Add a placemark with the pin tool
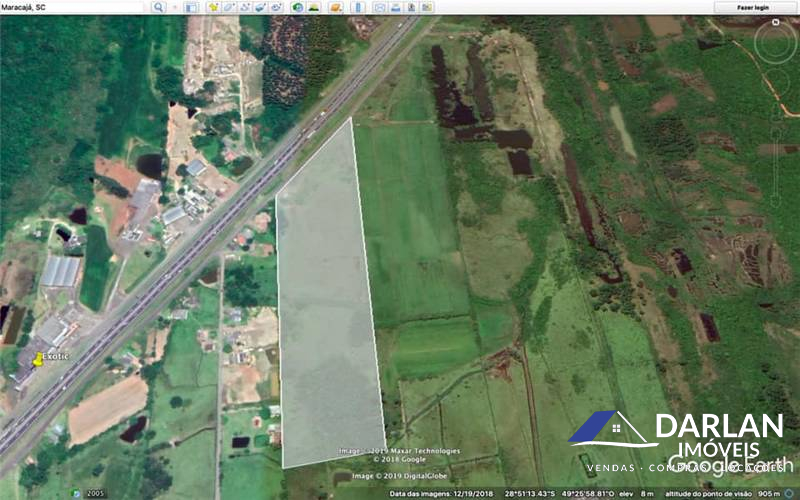Image resolution: width=800 pixels, height=500 pixels. click(213, 7)
